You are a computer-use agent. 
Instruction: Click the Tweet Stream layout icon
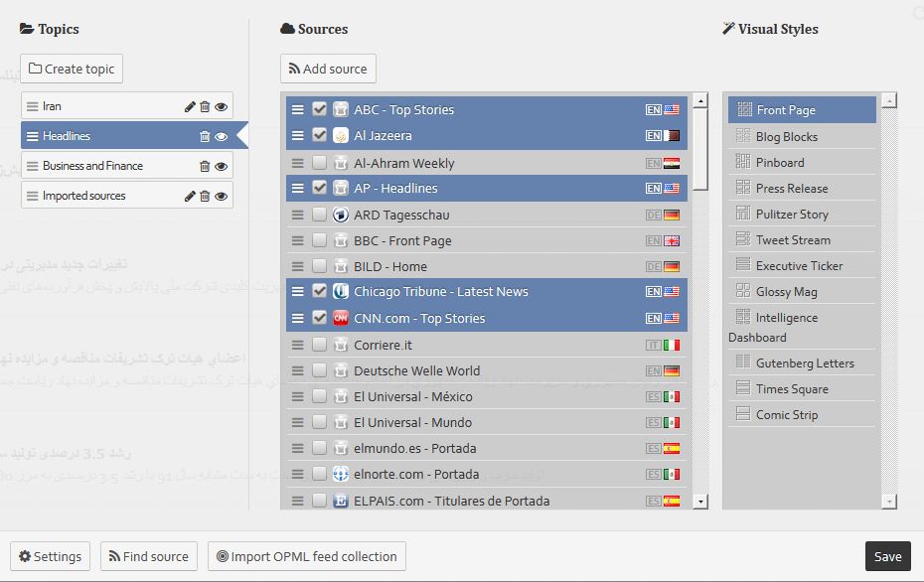(x=743, y=238)
